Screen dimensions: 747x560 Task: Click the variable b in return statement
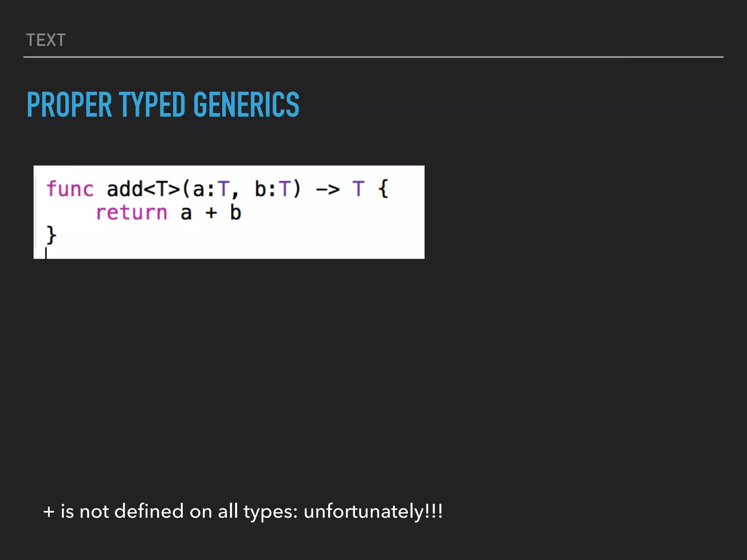236,212
